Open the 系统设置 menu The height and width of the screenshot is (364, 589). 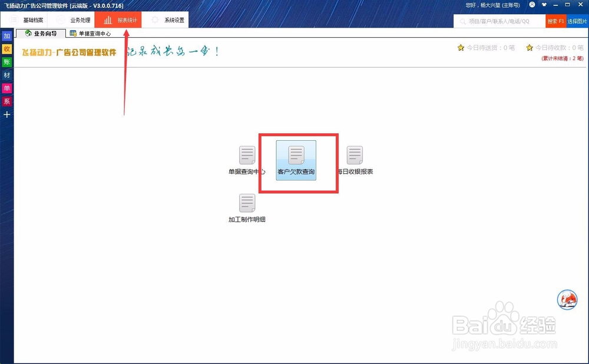click(x=167, y=19)
